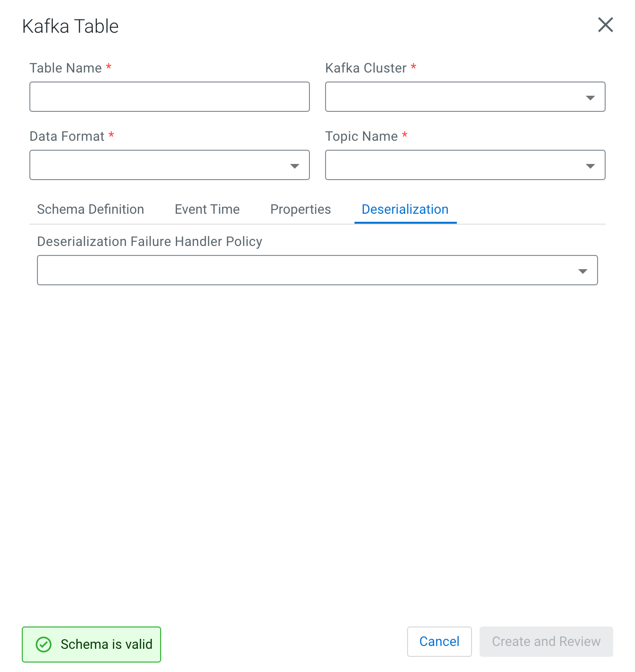Expand Deserialization Failure Handler Policy dropdown
Viewport: 635px width, 672px height.
317,270
